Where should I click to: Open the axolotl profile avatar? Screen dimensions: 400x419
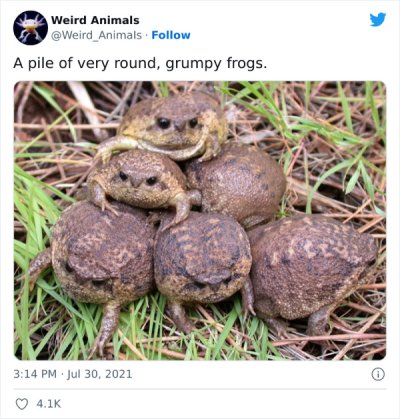(x=31, y=28)
